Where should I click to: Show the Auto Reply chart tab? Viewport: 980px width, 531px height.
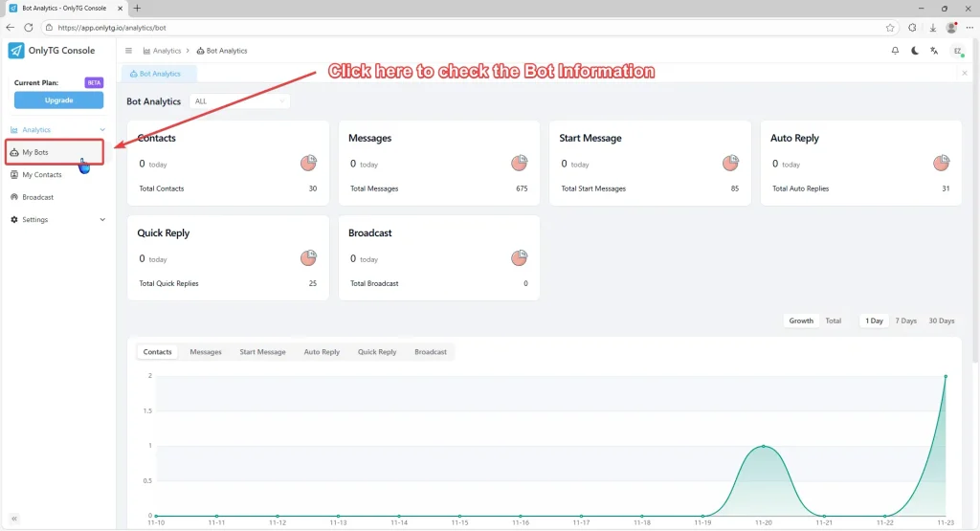322,352
